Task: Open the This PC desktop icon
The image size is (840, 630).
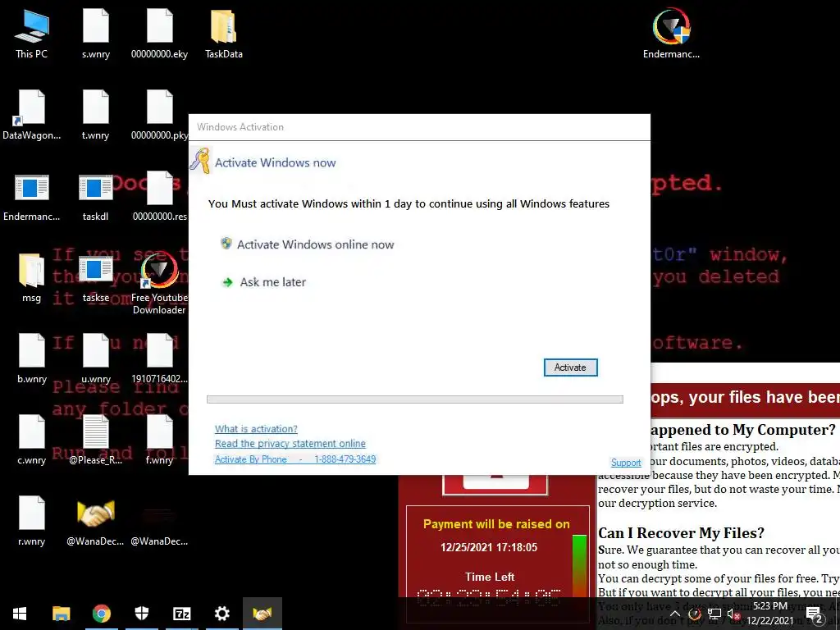Action: [x=31, y=34]
